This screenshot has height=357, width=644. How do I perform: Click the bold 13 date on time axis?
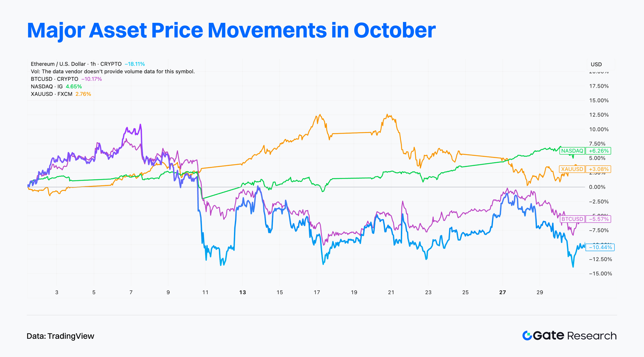click(x=243, y=292)
